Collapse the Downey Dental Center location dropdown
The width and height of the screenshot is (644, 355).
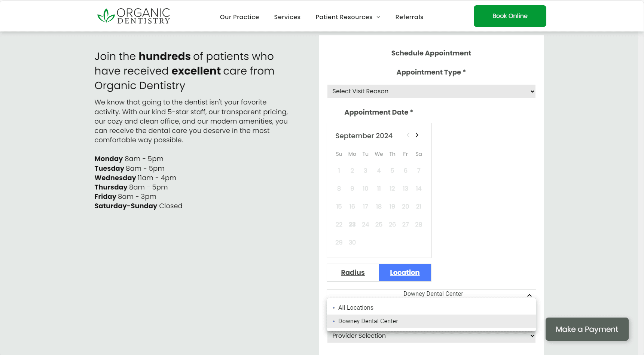pos(529,295)
